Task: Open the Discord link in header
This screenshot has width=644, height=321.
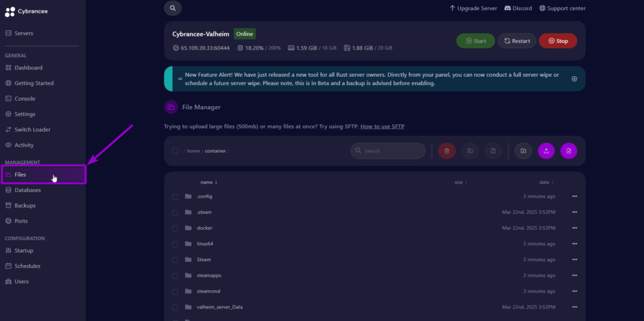Action: click(x=518, y=8)
